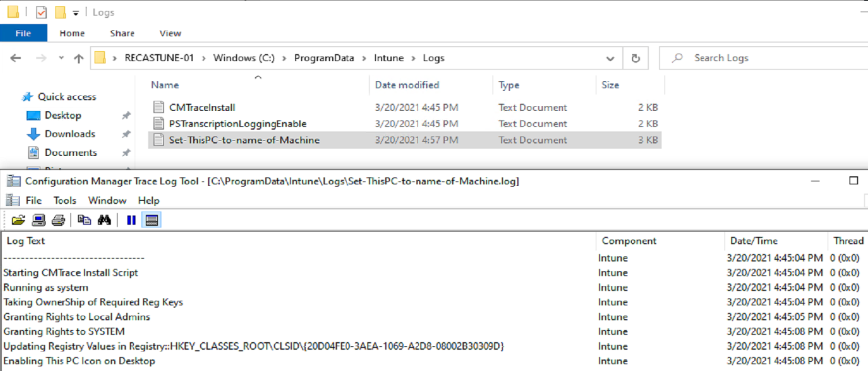The image size is (868, 371).
Task: Toggle the Show details pane icon
Action: pyautogui.click(x=152, y=220)
